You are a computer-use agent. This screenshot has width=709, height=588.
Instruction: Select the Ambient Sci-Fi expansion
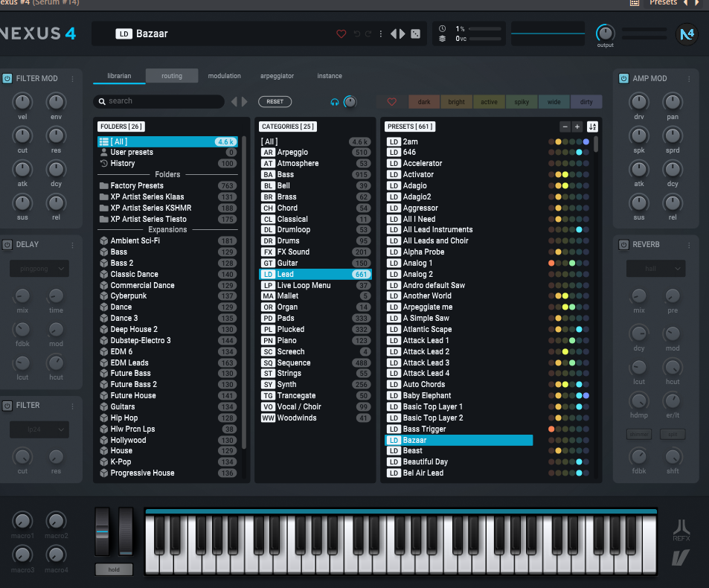point(167,241)
